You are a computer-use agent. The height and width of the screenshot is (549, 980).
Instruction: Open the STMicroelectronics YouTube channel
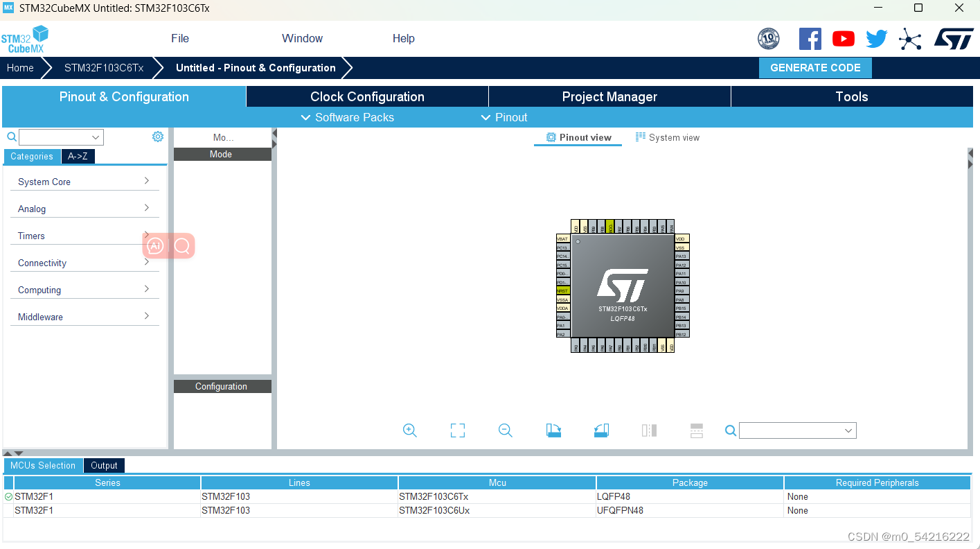[843, 38]
